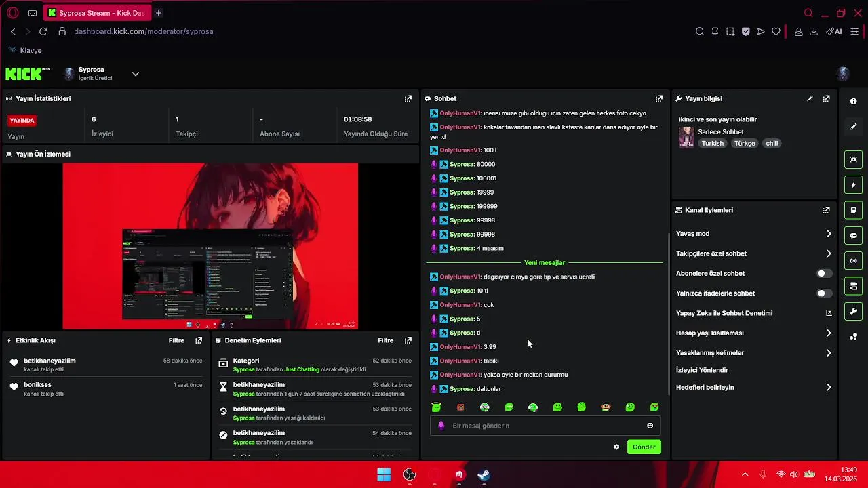
Task: Click the three-dots icon at sidebar bottom
Action: (x=853, y=337)
